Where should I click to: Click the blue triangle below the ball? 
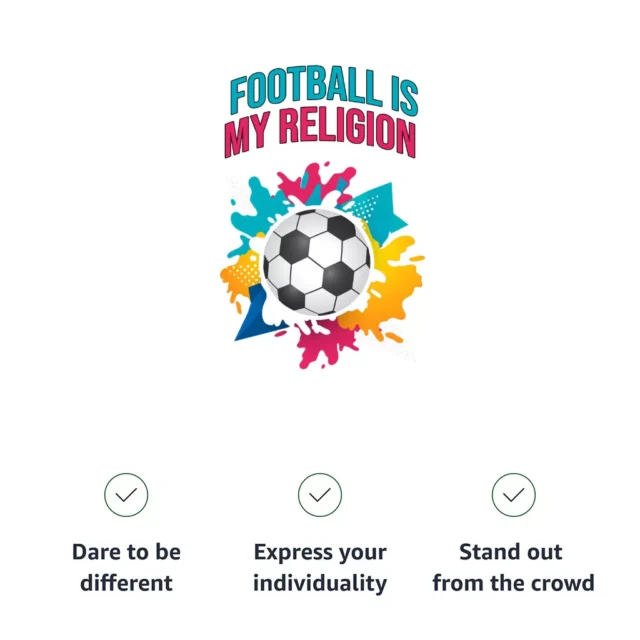[x=255, y=314]
